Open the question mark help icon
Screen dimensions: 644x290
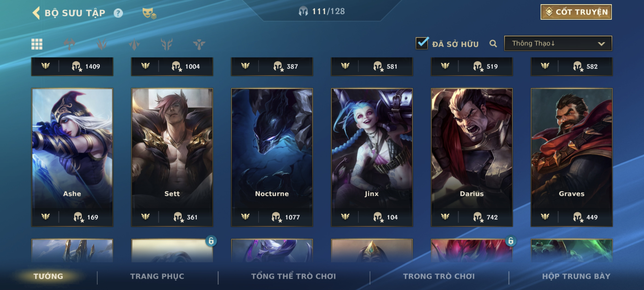pyautogui.click(x=118, y=13)
